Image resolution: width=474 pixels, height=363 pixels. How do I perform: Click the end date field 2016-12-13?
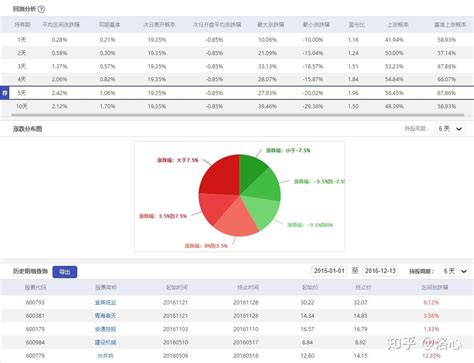(x=380, y=271)
